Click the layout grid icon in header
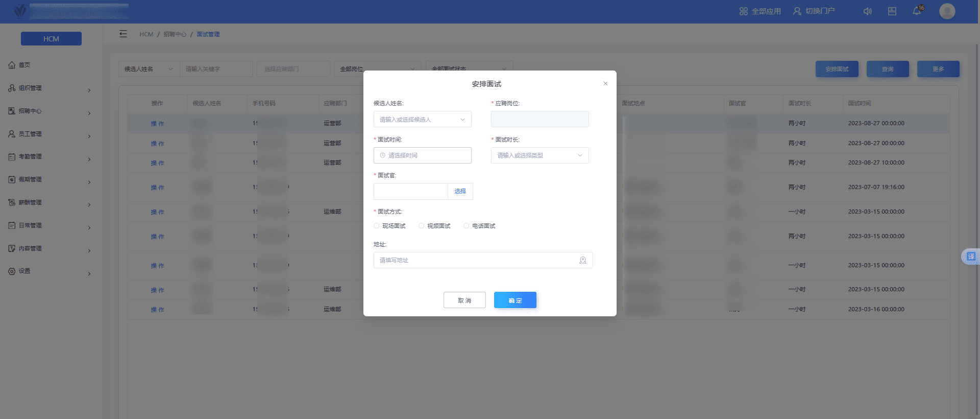980x419 pixels. 892,11
